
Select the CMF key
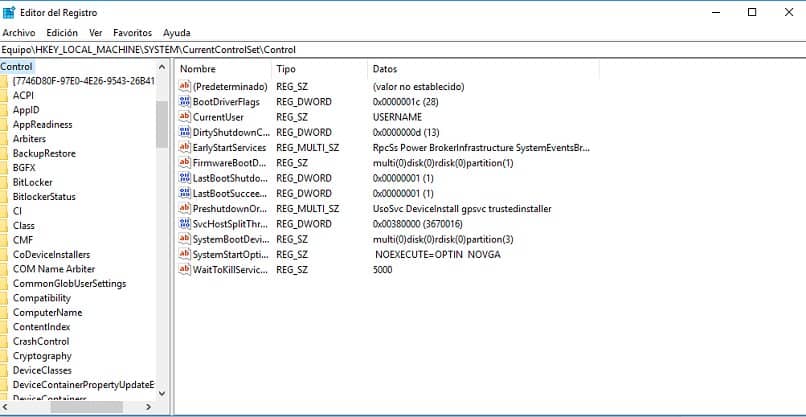click(23, 240)
